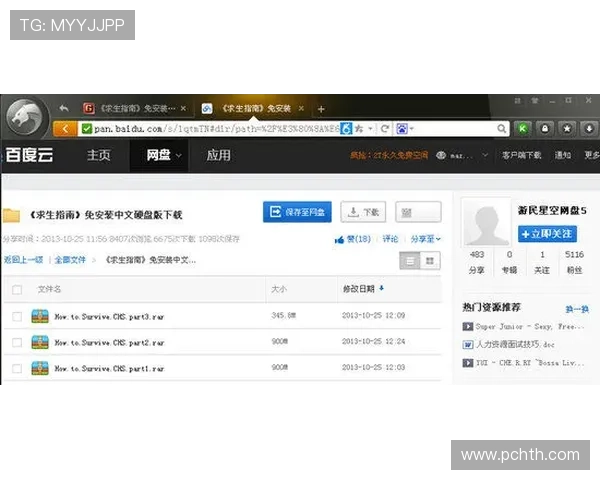Open the search engine dropdown arrow
This screenshot has width=600, height=480.
click(411, 129)
